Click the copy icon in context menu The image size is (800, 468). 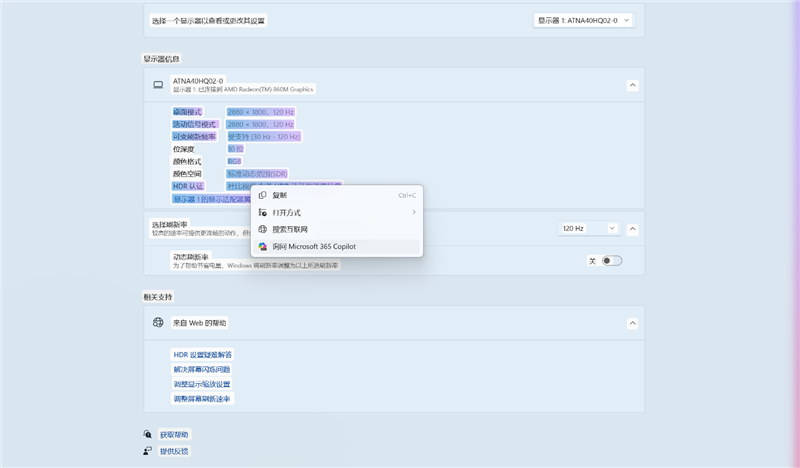pos(263,195)
